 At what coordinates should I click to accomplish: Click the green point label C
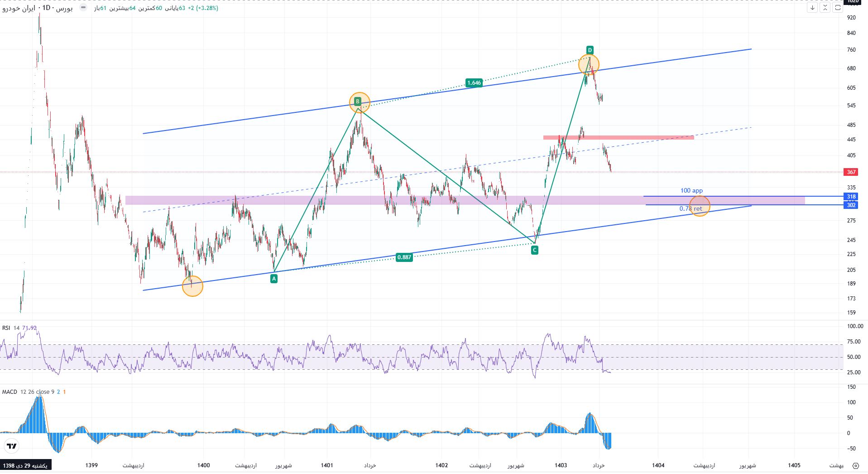535,250
